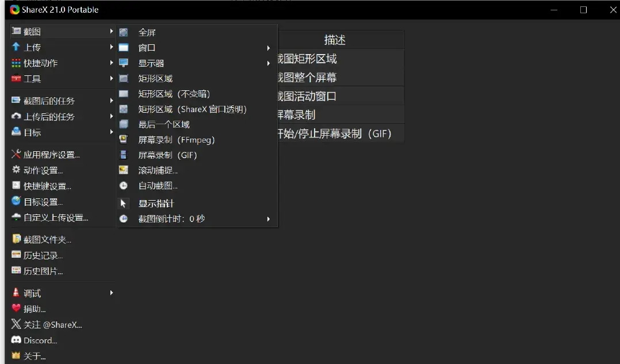
Task: Click the 历史图片 thumbnails icon
Action: [x=16, y=270]
